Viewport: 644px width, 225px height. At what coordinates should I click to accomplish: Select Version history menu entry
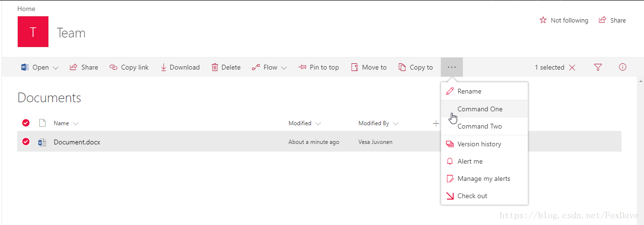click(x=484, y=144)
